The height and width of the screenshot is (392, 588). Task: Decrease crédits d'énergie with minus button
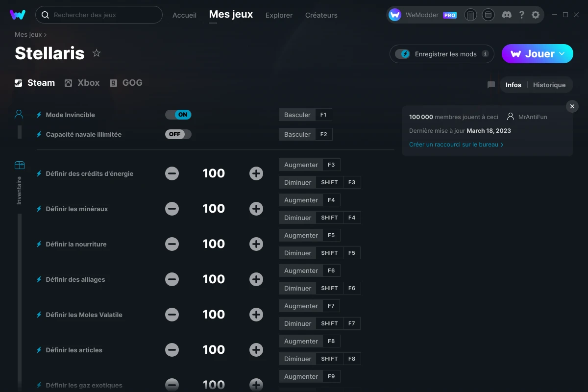[x=172, y=173]
